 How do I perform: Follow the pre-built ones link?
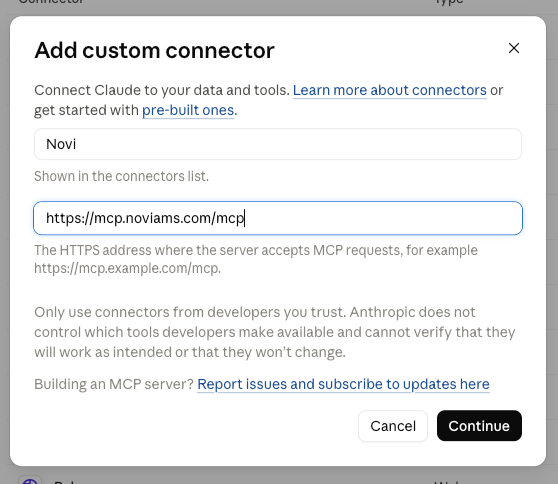(x=188, y=110)
